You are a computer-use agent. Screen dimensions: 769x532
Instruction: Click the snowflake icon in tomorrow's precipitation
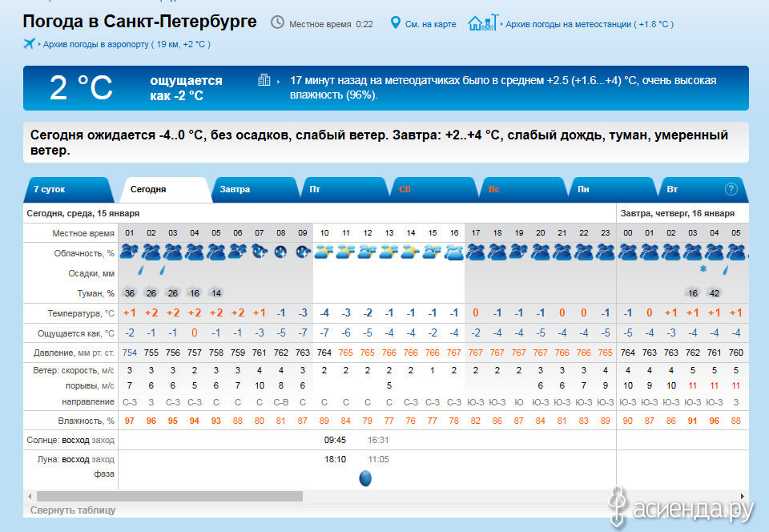703,268
